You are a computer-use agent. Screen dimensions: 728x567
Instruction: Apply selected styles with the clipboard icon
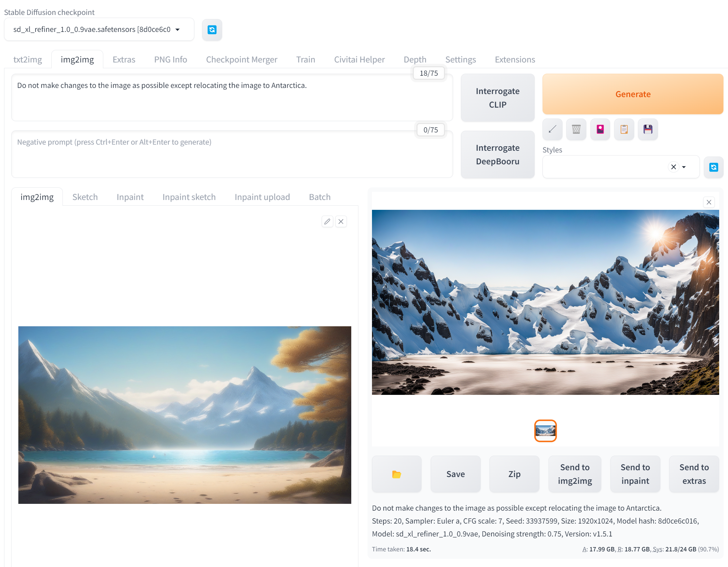click(624, 129)
